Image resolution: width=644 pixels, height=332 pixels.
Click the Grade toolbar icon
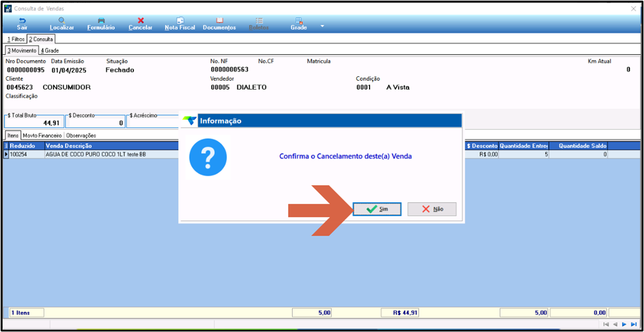coord(298,24)
